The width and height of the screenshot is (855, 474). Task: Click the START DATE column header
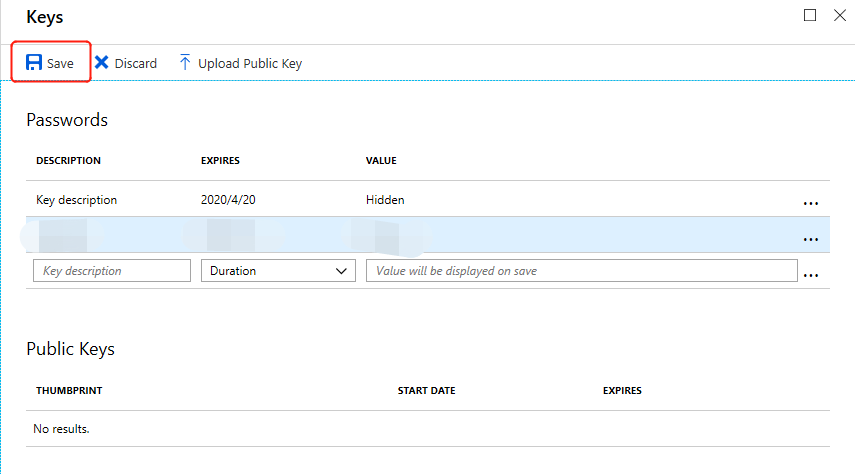[x=426, y=390]
